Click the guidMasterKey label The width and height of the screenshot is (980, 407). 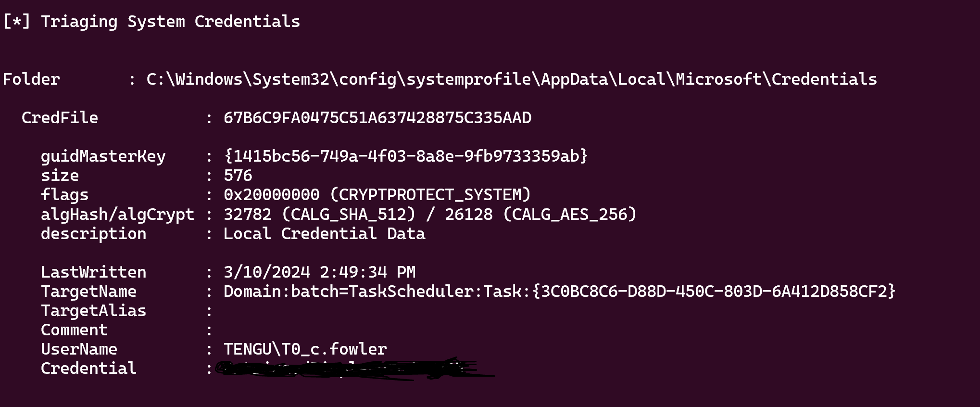pyautogui.click(x=103, y=156)
